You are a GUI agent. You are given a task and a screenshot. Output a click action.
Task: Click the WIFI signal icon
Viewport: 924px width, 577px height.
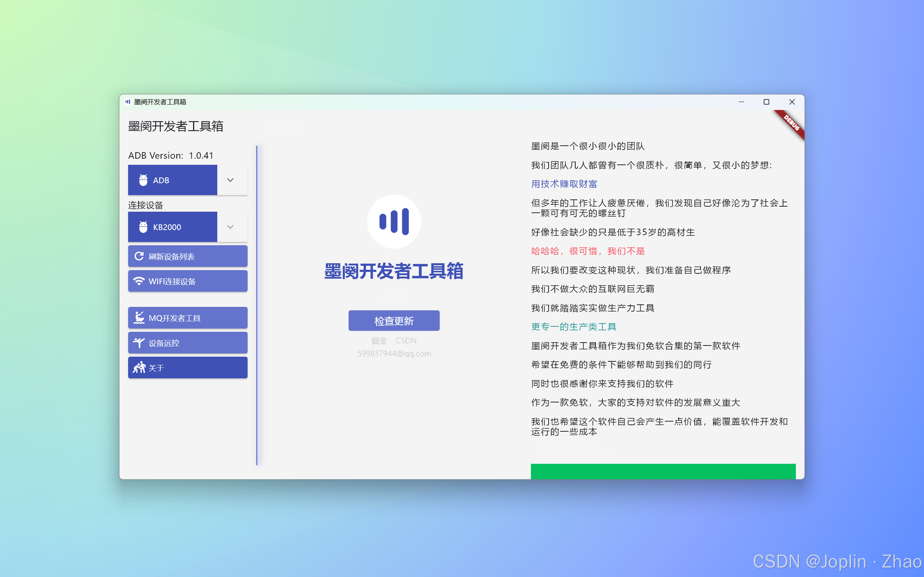[x=139, y=281]
